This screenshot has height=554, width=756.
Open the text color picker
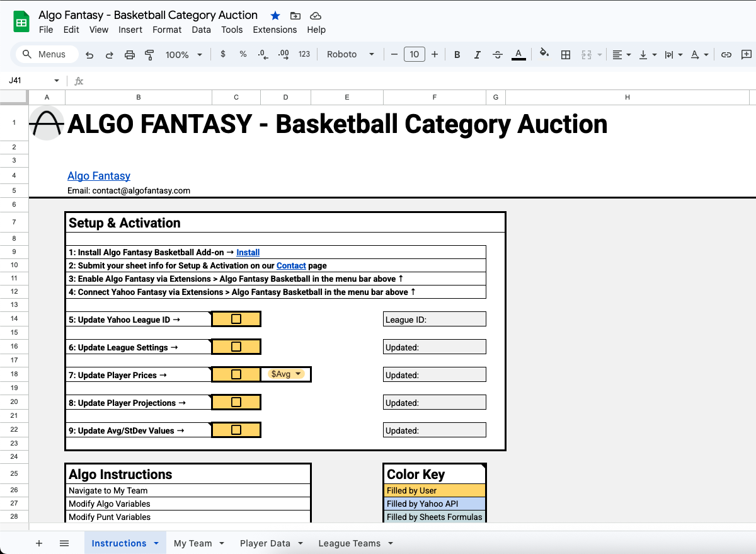[518, 54]
